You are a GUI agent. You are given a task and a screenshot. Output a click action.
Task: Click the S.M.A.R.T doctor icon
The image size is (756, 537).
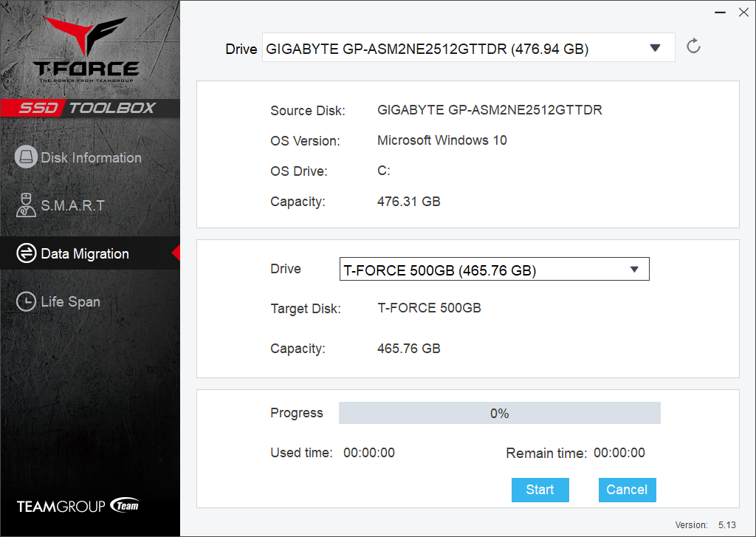click(26, 205)
